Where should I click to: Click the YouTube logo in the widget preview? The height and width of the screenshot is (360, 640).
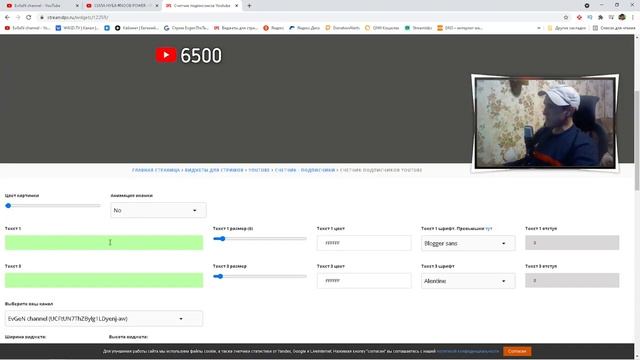166,55
